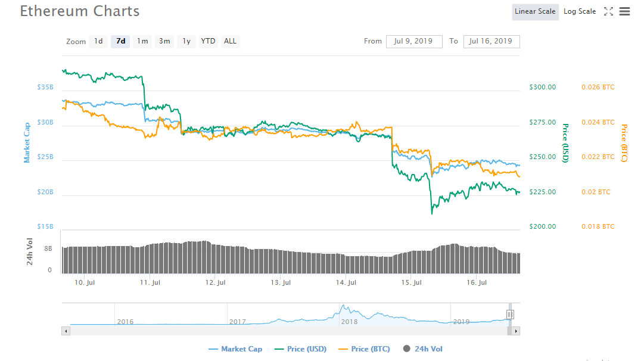Click the 13. Jul axis label

pyautogui.click(x=281, y=282)
